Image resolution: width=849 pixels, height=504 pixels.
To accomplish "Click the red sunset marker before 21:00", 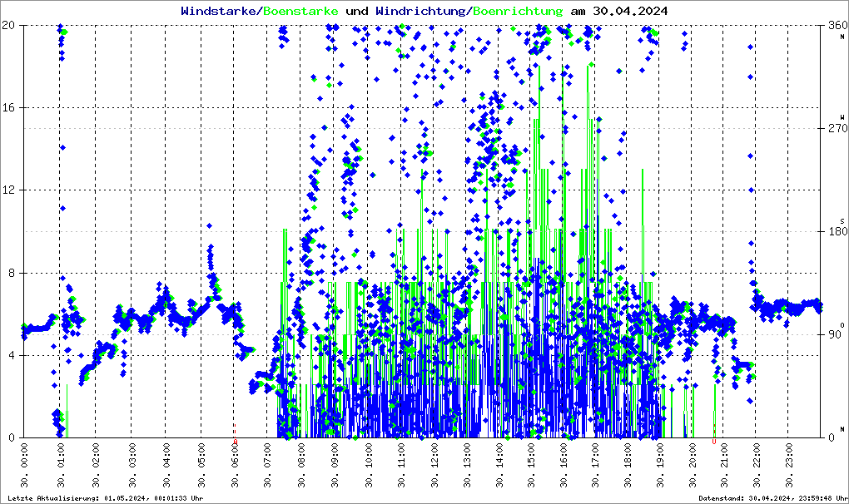I will point(714,442).
